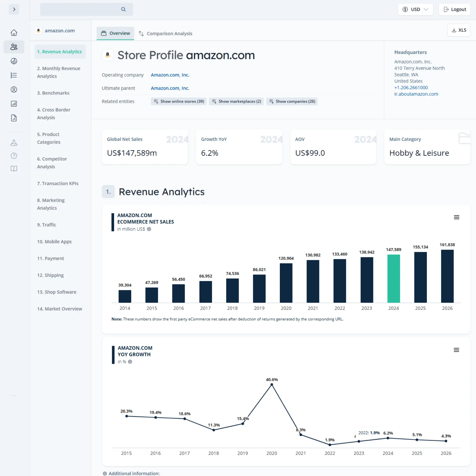The width and height of the screenshot is (476, 476).
Task: Open the USD currency dropdown
Action: pyautogui.click(x=415, y=9)
